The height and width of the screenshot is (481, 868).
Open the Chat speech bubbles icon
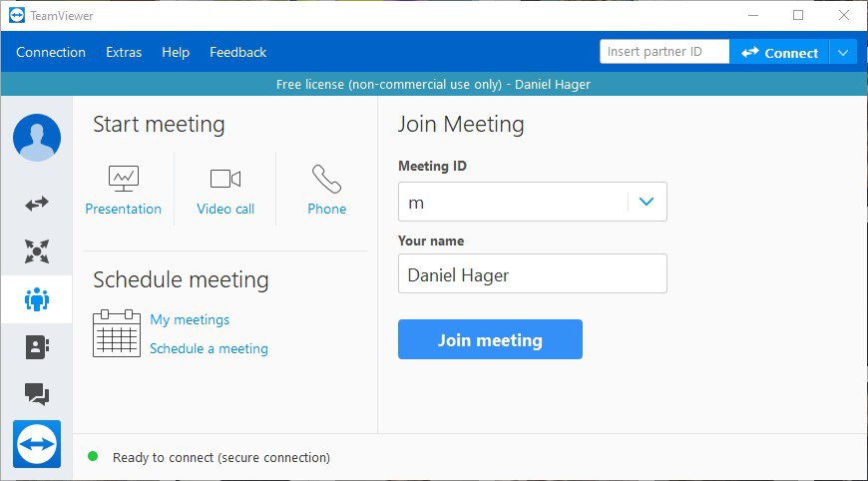click(37, 394)
